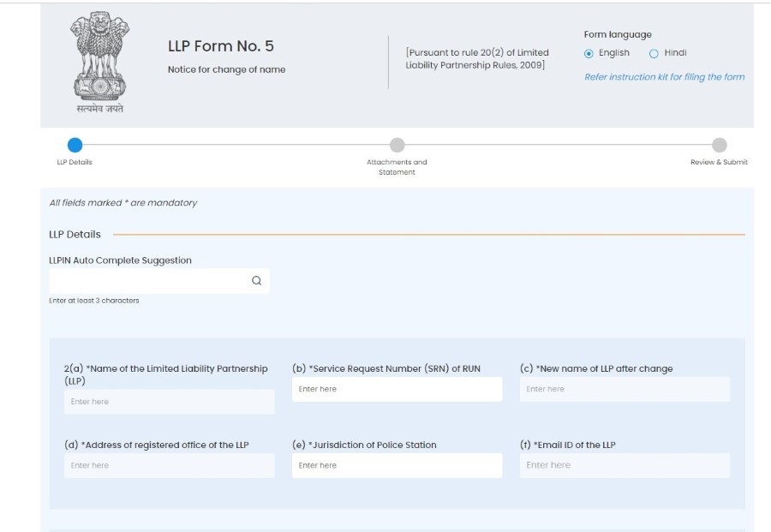Click the LLP Details step label
771x532 pixels.
click(x=75, y=162)
